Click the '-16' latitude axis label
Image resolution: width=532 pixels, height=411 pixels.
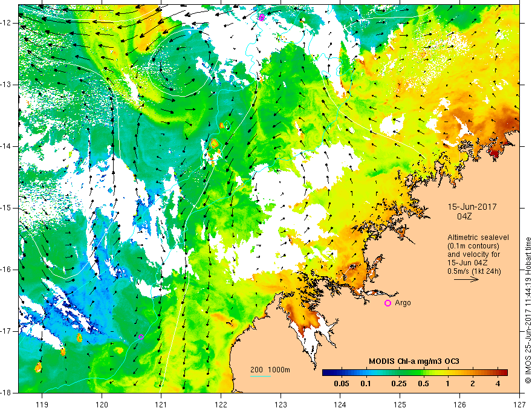tap(7, 270)
